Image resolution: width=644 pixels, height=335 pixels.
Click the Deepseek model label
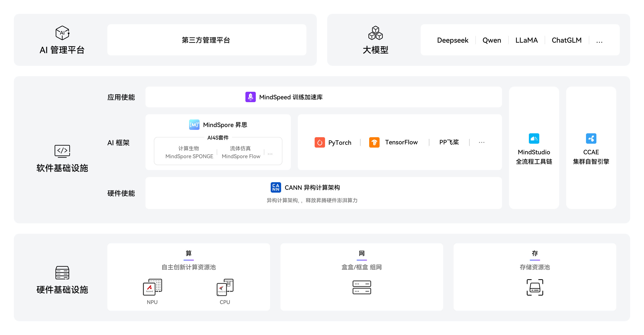452,40
